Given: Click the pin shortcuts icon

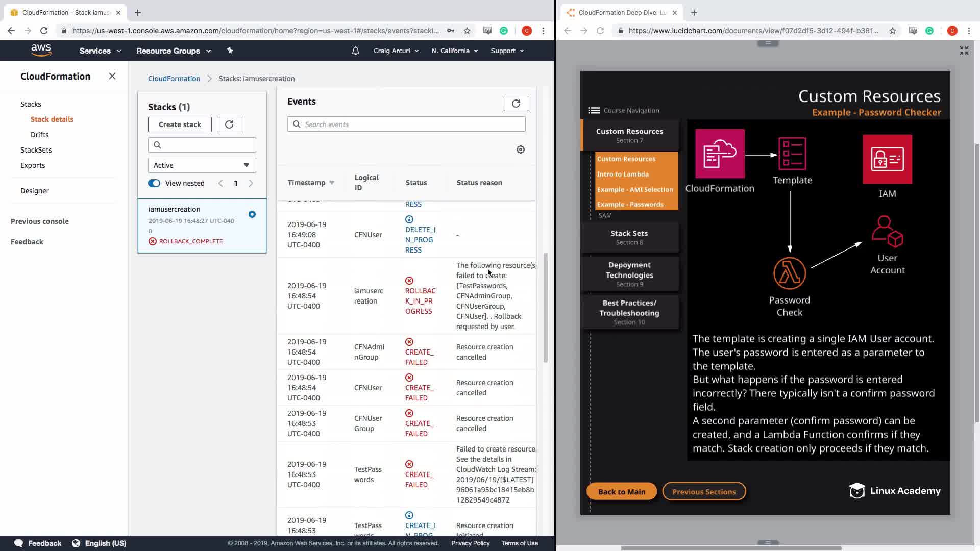Looking at the screenshot, I should point(230,51).
